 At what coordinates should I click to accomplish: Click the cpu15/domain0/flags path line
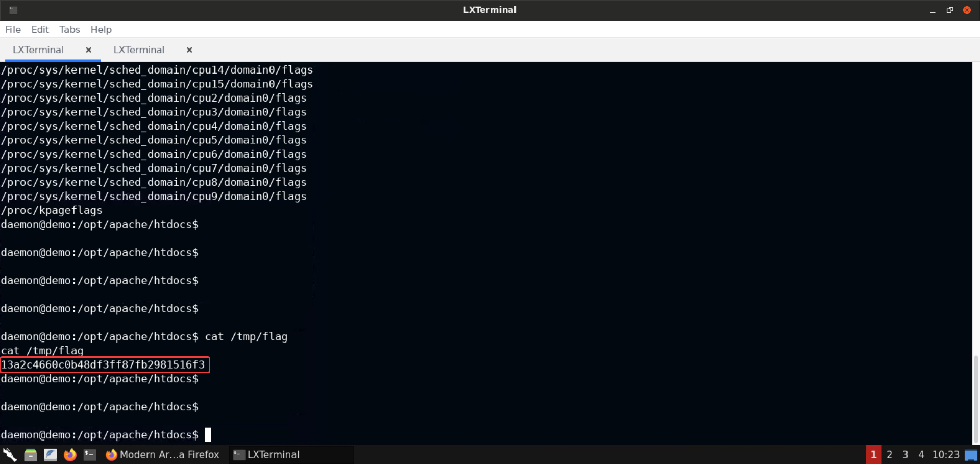pos(157,84)
